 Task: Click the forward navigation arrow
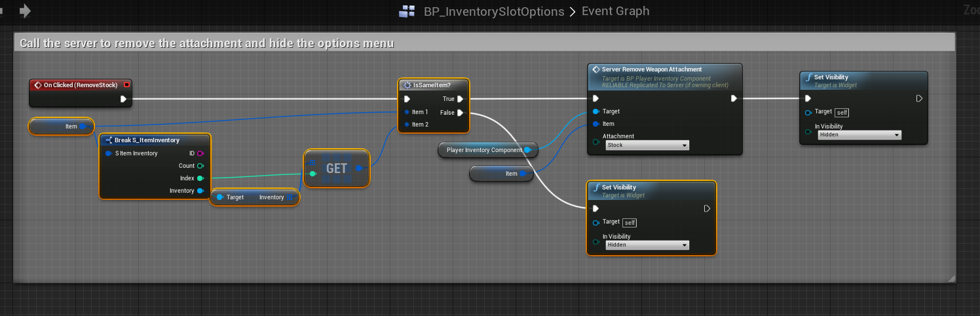(26, 10)
